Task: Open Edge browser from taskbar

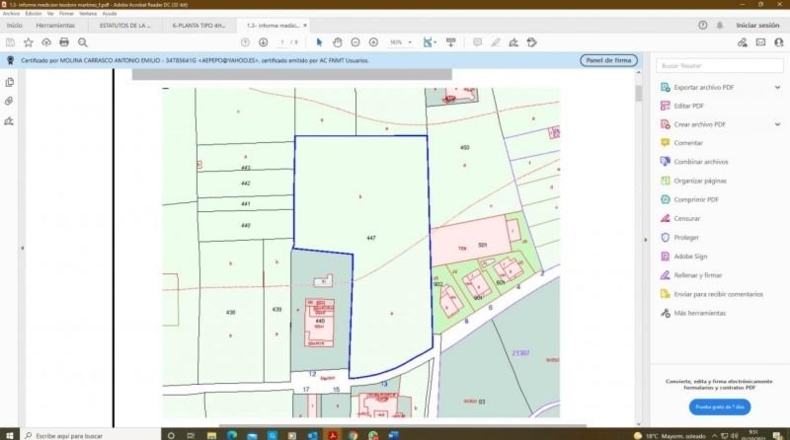Action: pos(232,435)
